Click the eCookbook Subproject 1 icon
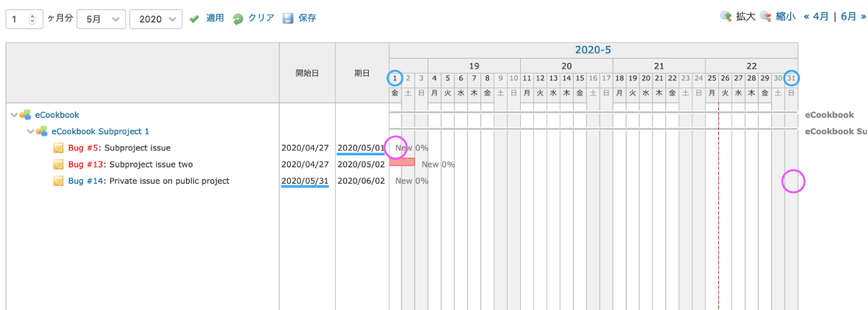868x310 pixels. 42,131
